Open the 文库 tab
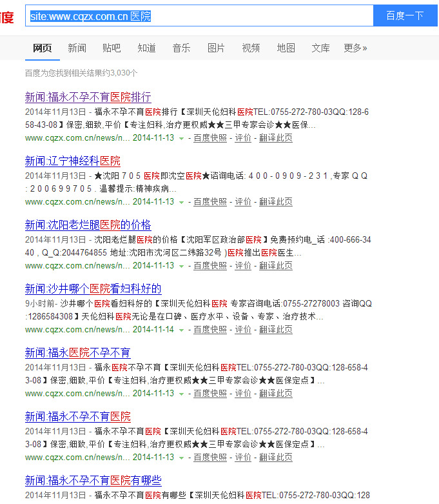 pos(320,48)
